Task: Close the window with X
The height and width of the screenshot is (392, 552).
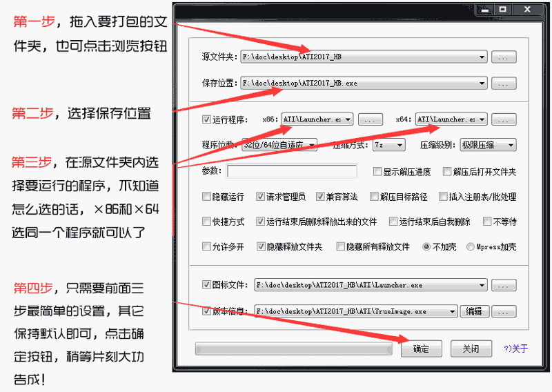Action: pyautogui.click(x=527, y=10)
